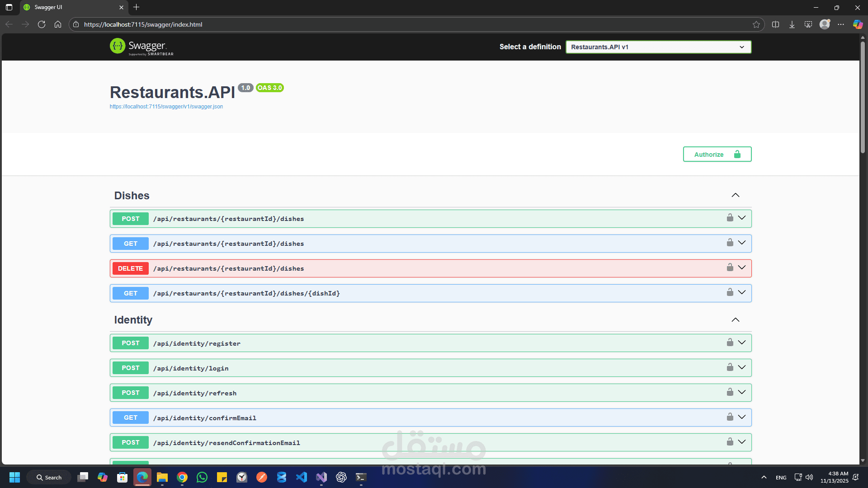Click lock icon on identity register row
The width and height of the screenshot is (868, 488).
[730, 343]
